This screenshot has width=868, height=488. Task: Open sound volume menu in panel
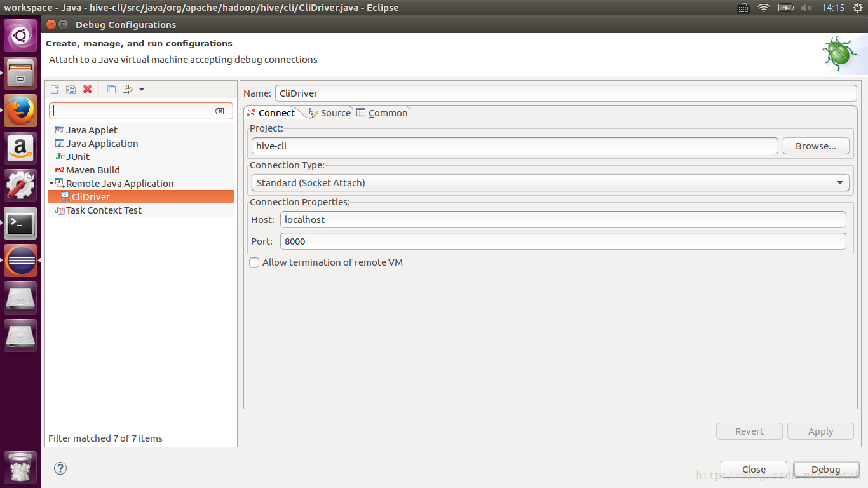click(x=806, y=8)
